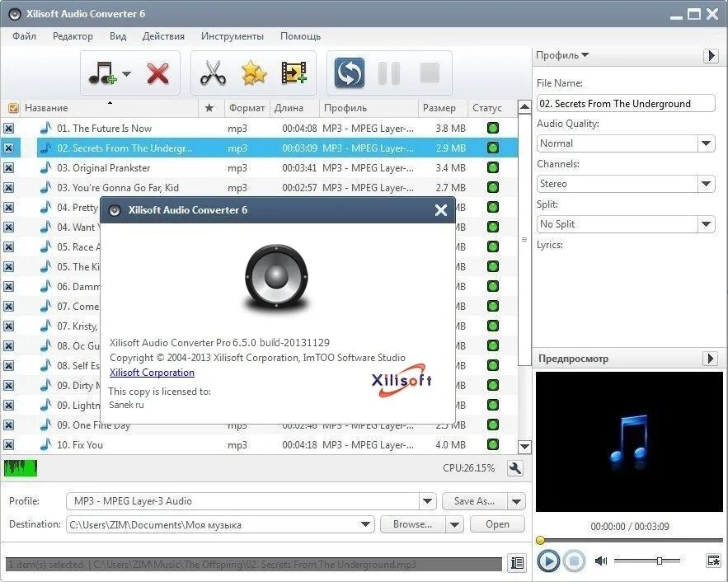Uncheck 02. Secrets From The Underground
728x582 pixels.
[x=9, y=148]
